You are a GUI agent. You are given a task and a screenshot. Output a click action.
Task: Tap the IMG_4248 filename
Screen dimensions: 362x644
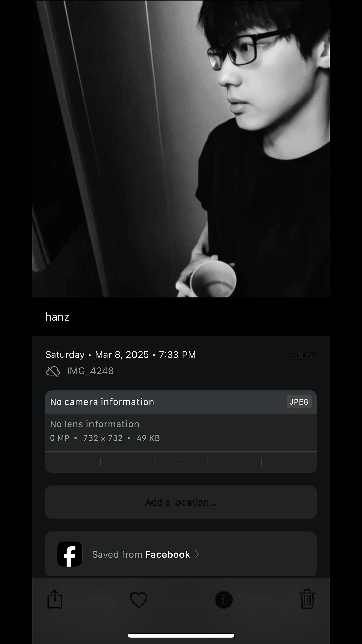pos(90,371)
